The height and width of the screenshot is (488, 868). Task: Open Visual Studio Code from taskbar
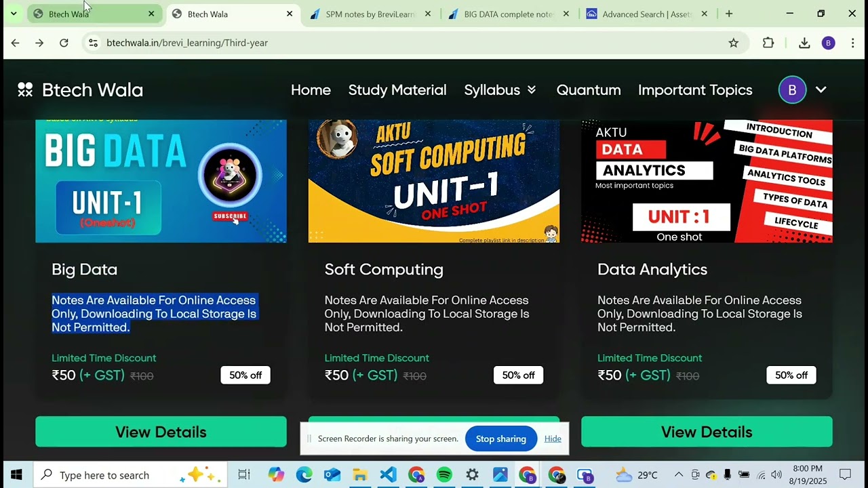click(x=388, y=475)
